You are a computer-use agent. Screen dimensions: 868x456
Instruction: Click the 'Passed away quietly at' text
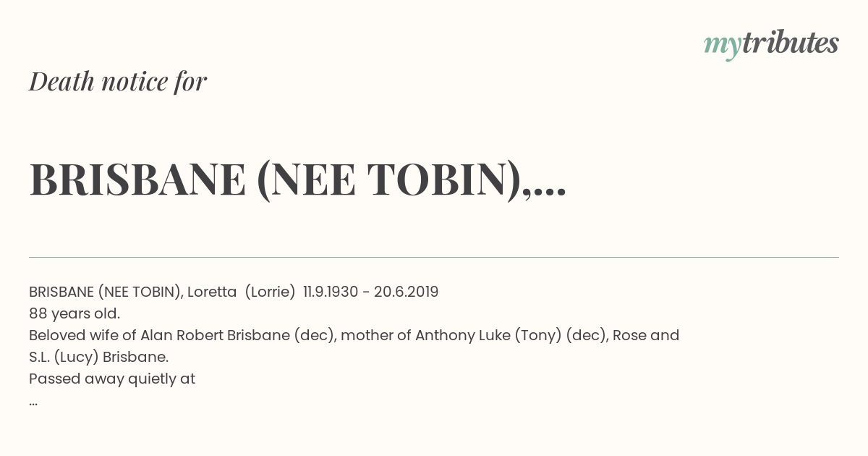click(112, 379)
